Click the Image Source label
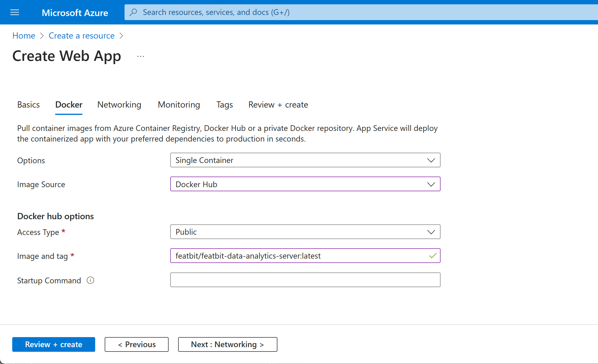Viewport: 598px width, 364px height. pos(41,184)
